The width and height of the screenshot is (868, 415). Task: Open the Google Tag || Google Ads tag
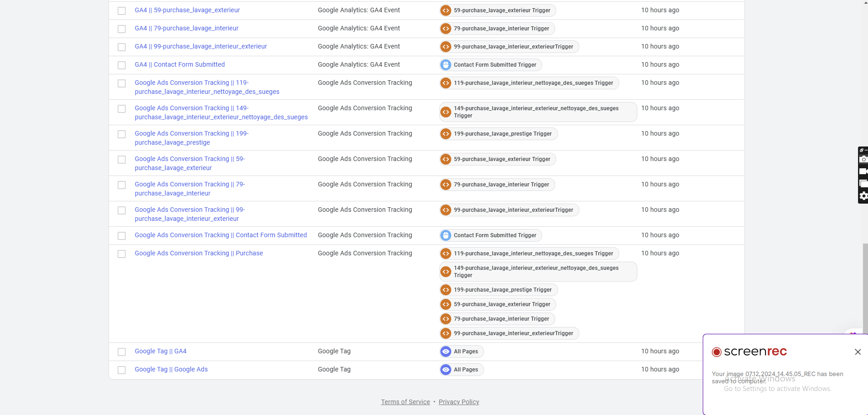[x=171, y=369]
